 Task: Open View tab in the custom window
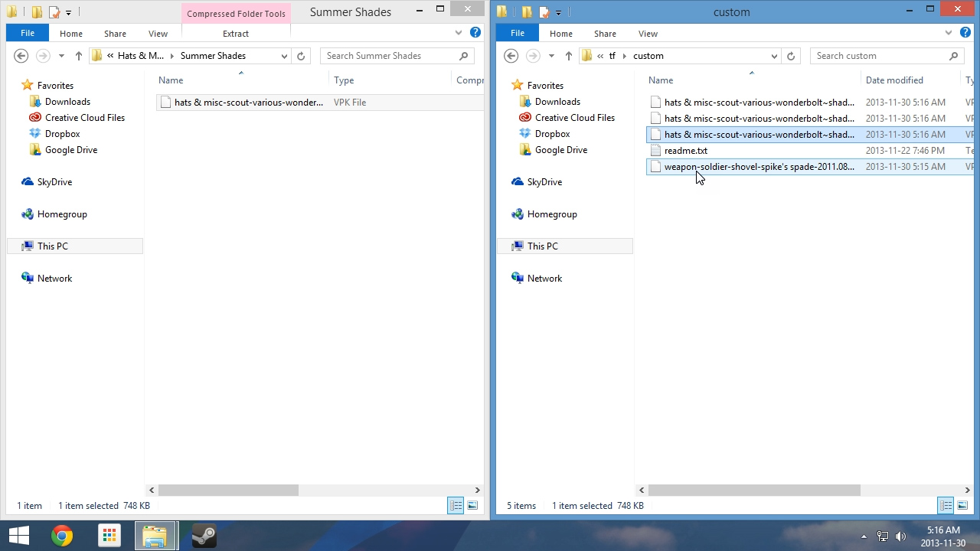[x=648, y=34]
